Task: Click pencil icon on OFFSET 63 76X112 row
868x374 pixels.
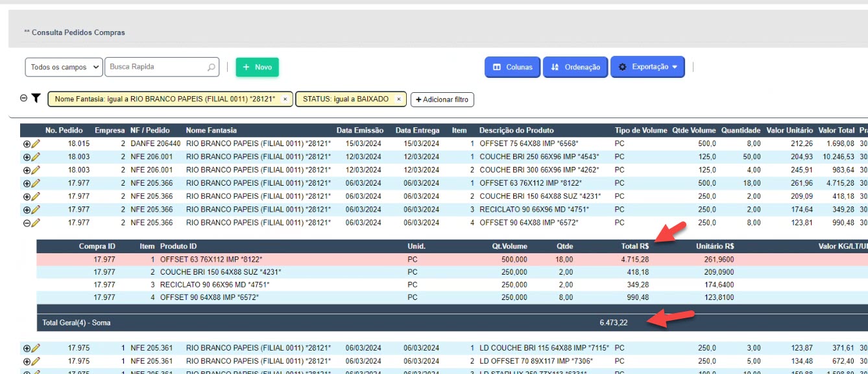Action: (36, 183)
